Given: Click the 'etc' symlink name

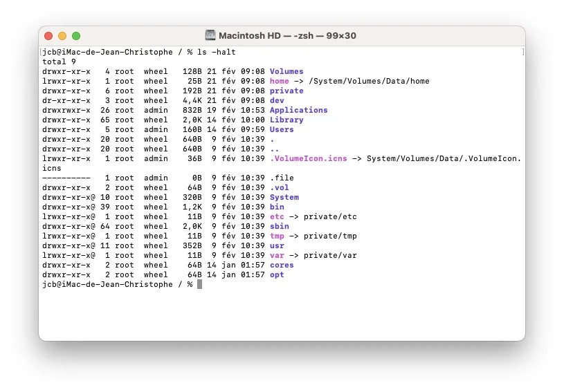Looking at the screenshot, I should [277, 217].
